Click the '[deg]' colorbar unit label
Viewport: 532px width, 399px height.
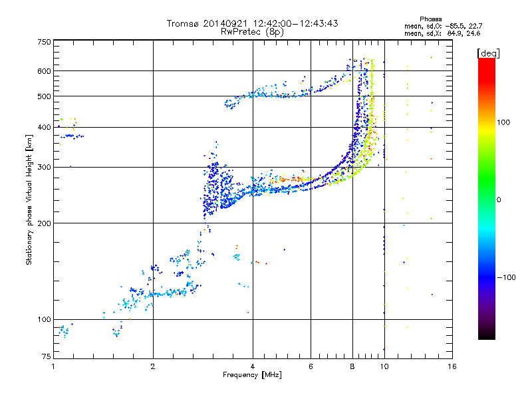(488, 53)
